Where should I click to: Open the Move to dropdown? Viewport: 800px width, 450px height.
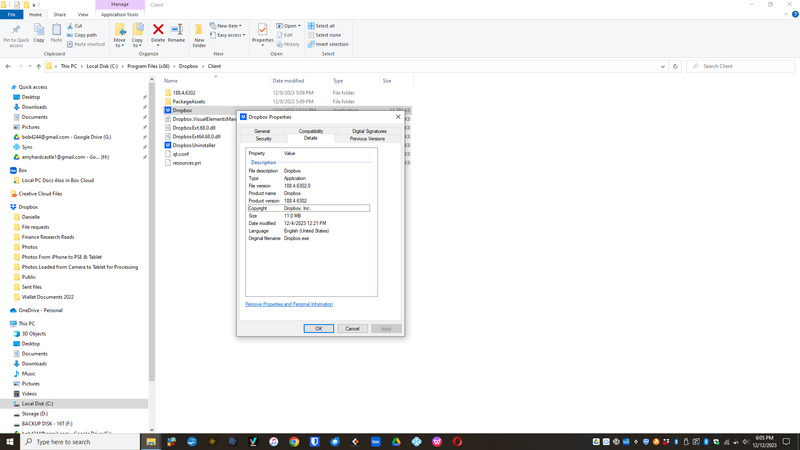pos(120,36)
